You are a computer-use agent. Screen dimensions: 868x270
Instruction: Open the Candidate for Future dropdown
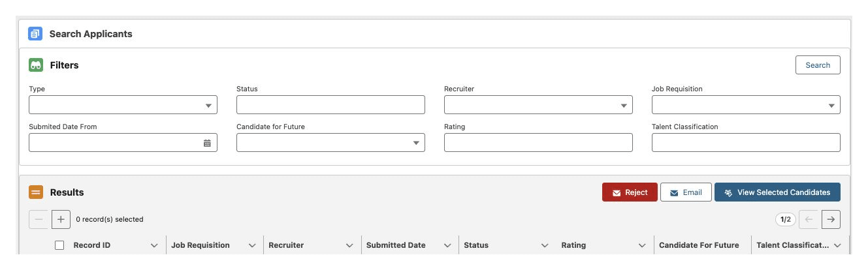pyautogui.click(x=330, y=143)
